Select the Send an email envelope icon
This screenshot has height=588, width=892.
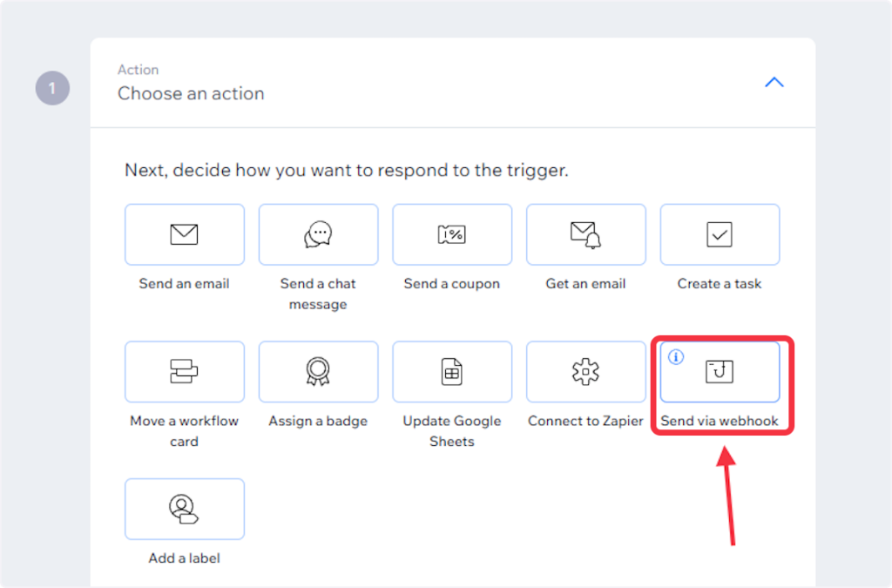pos(184,234)
